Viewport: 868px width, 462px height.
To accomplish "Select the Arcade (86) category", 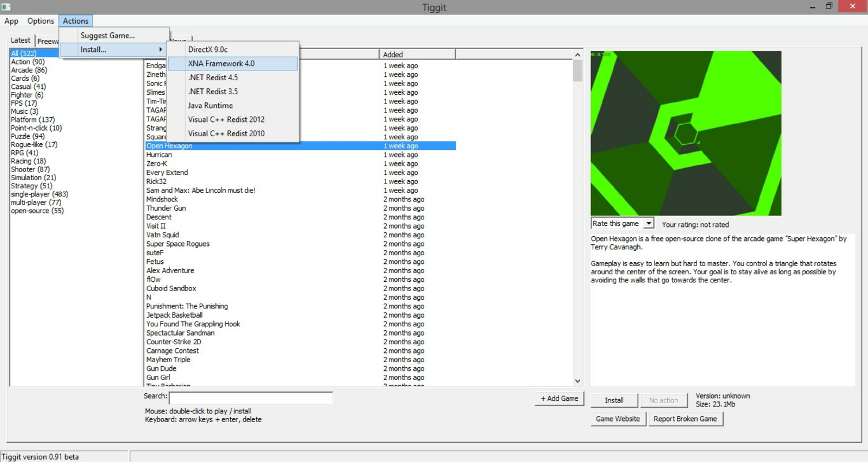I will pos(29,70).
